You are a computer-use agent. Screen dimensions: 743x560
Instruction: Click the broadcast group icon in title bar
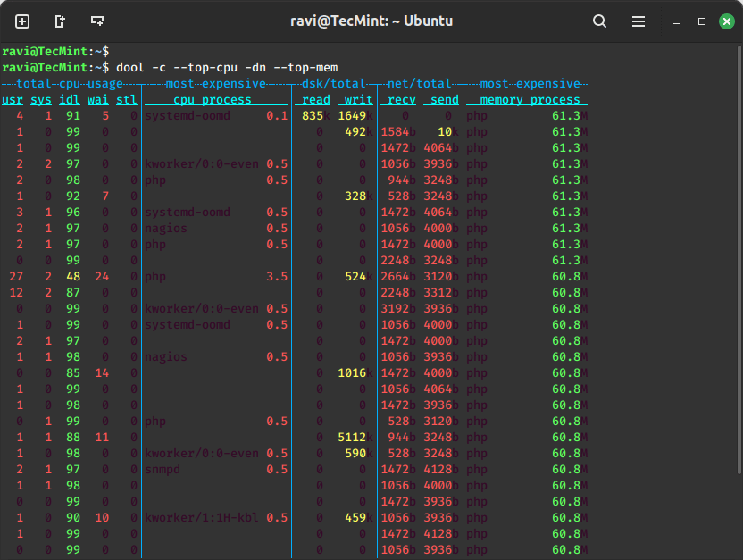point(97,21)
